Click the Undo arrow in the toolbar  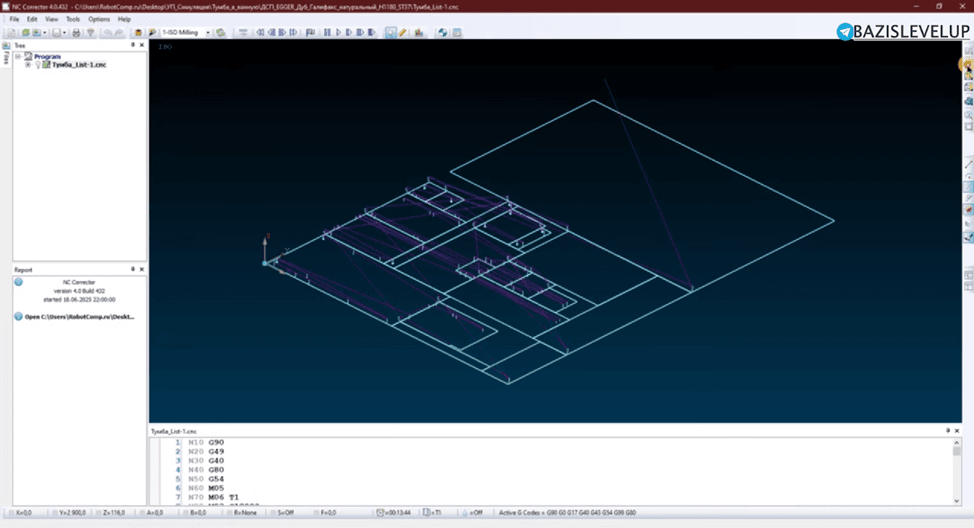[108, 32]
